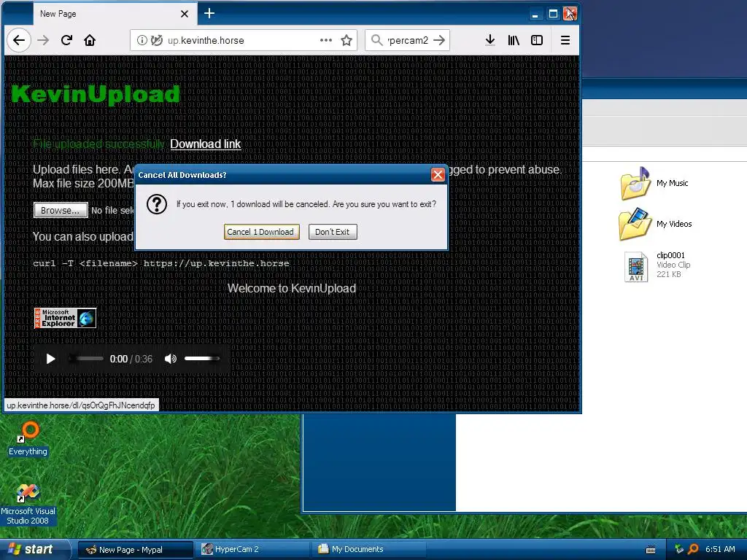Screen dimensions: 747x560
Task: Select My Music folder in My Documents
Action: pos(655,183)
